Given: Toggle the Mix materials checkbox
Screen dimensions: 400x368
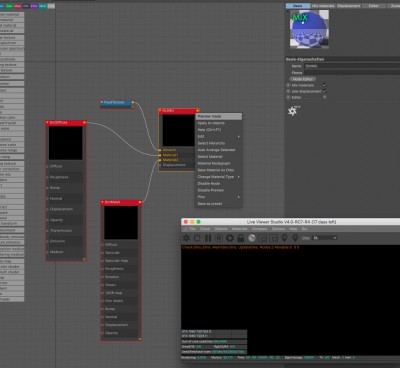Looking at the screenshot, I should point(324,85).
